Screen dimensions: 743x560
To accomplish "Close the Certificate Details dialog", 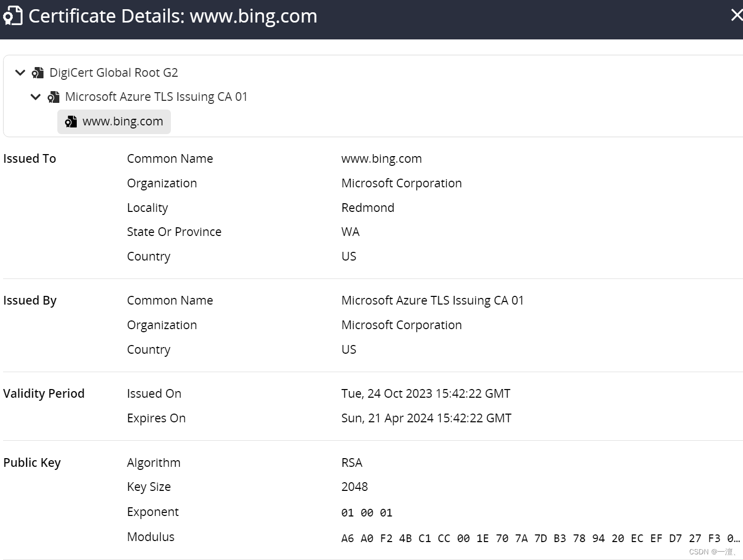I will (x=737, y=15).
